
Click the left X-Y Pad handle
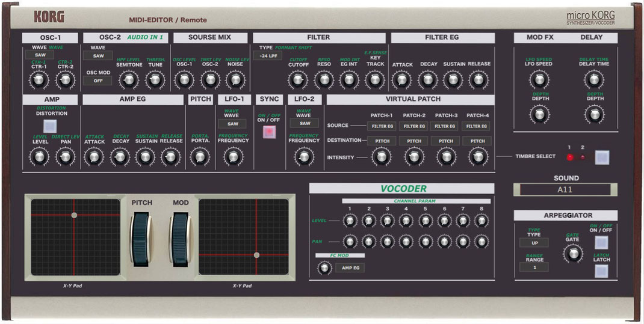pyautogui.click(x=74, y=215)
